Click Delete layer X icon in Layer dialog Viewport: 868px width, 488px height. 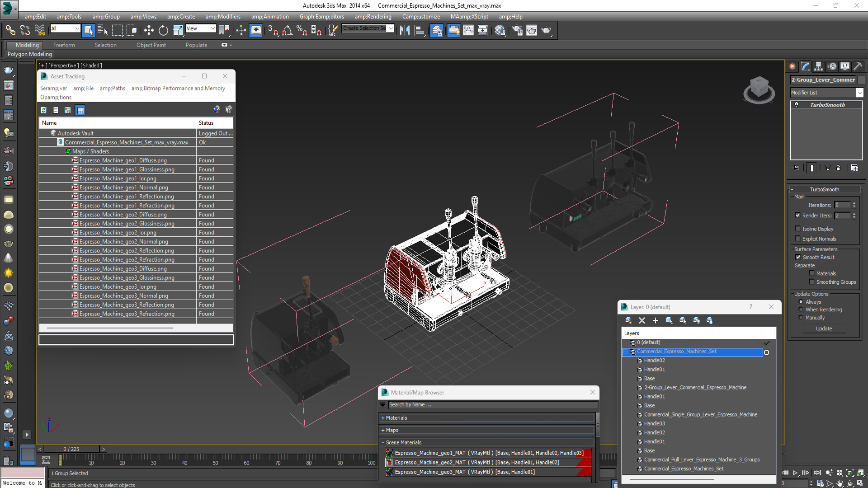pos(642,320)
